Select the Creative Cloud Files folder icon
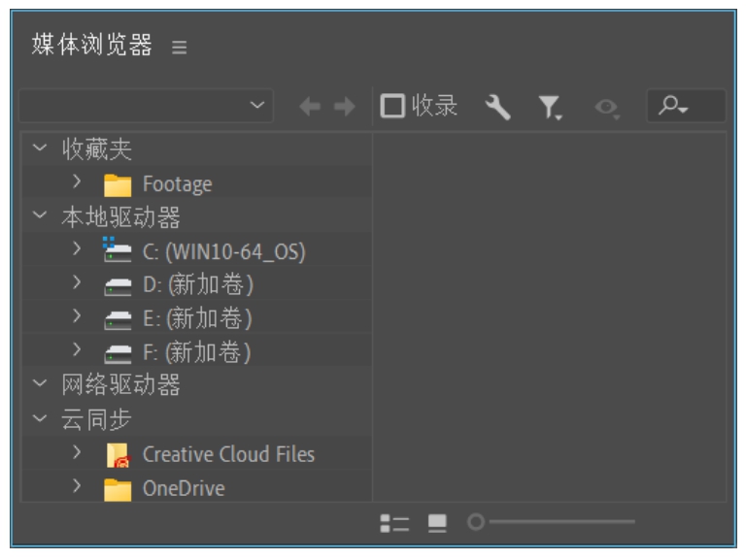The width and height of the screenshot is (746, 560). [118, 454]
